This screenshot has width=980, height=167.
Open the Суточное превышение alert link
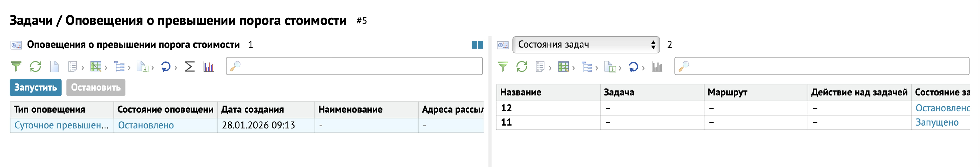[61, 125]
